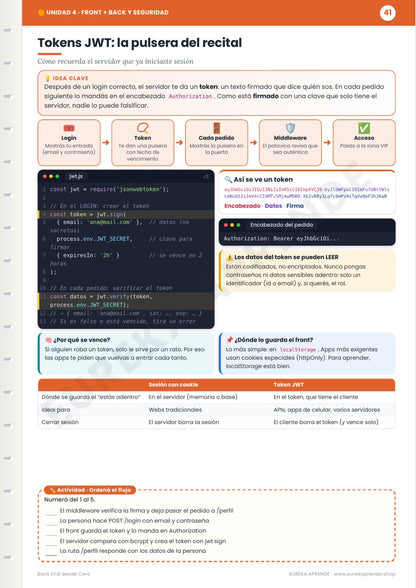Click the 'El servidor borra la sesión' cell
The height and width of the screenshot is (588, 416).
[184, 422]
